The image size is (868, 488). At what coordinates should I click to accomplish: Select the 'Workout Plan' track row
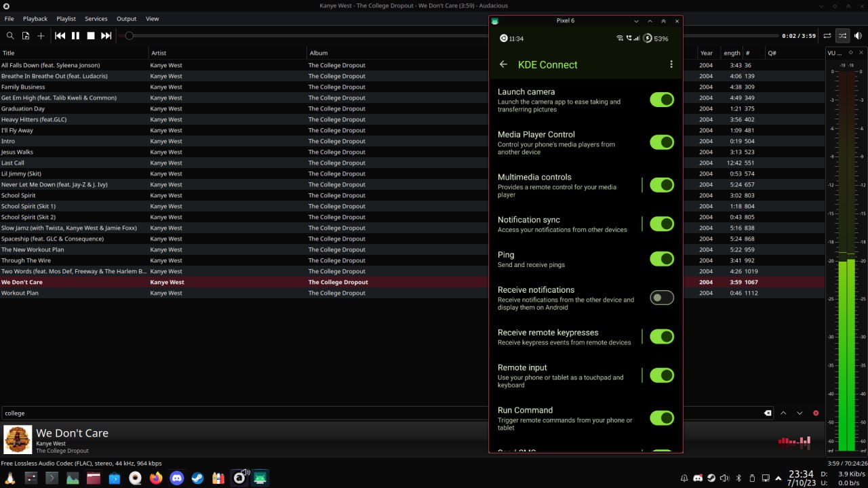coord(412,293)
